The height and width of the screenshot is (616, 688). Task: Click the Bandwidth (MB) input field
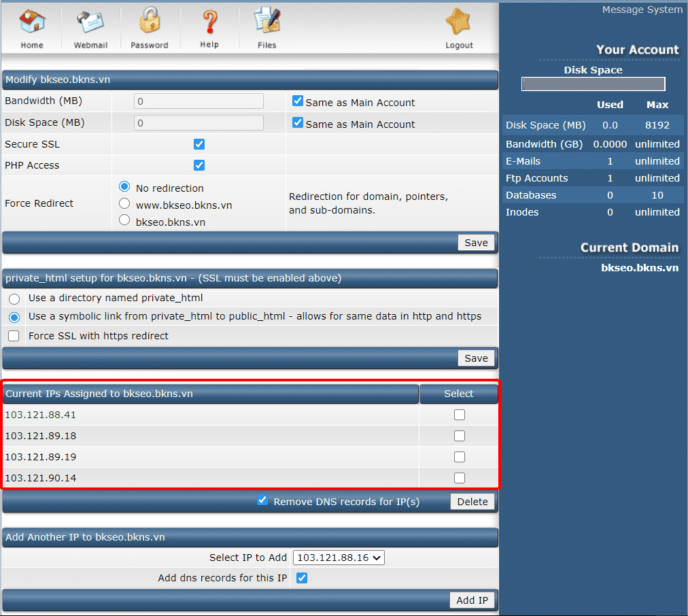coord(199,101)
